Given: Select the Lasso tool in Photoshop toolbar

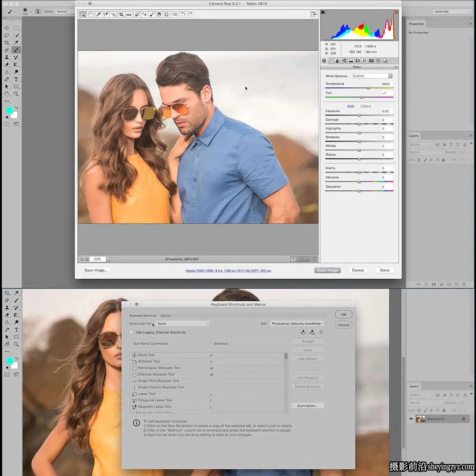Looking at the screenshot, I should 7,35.
